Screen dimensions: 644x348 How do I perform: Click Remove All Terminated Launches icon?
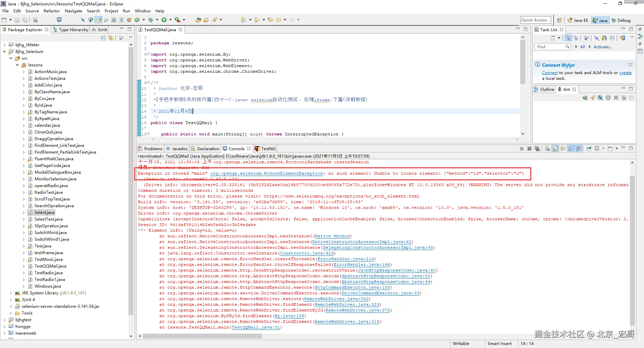click(537, 149)
